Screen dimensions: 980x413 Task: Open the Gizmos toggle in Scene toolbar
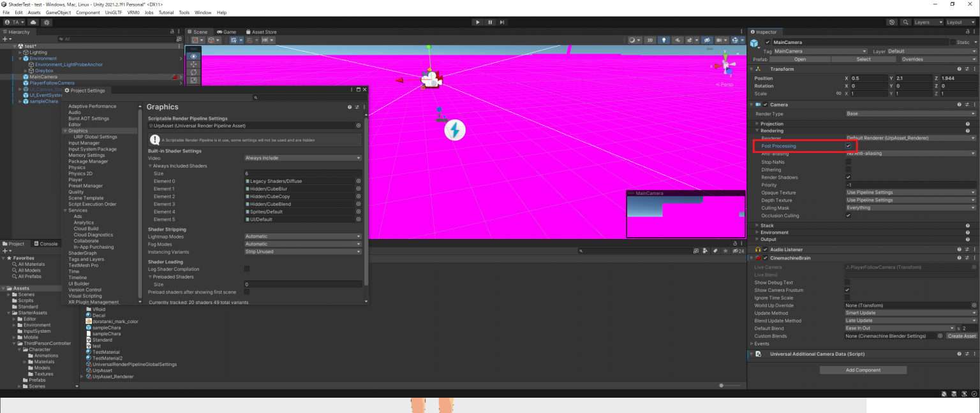735,40
